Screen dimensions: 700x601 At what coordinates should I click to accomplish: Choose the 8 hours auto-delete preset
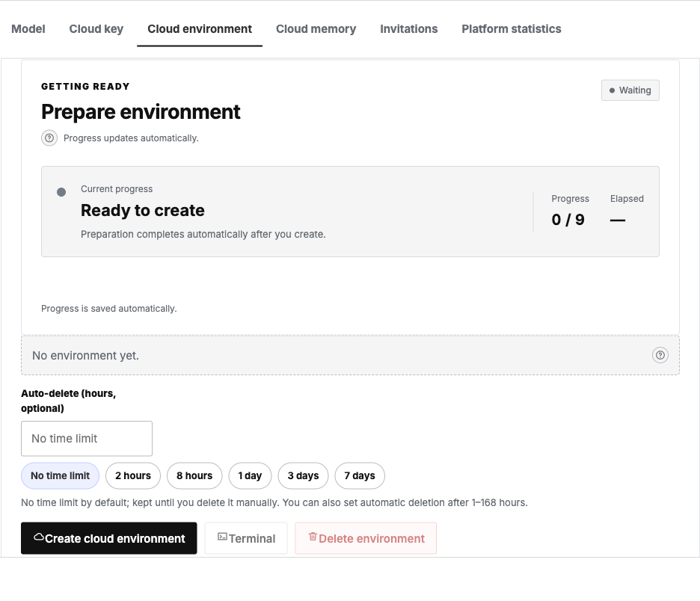click(194, 475)
